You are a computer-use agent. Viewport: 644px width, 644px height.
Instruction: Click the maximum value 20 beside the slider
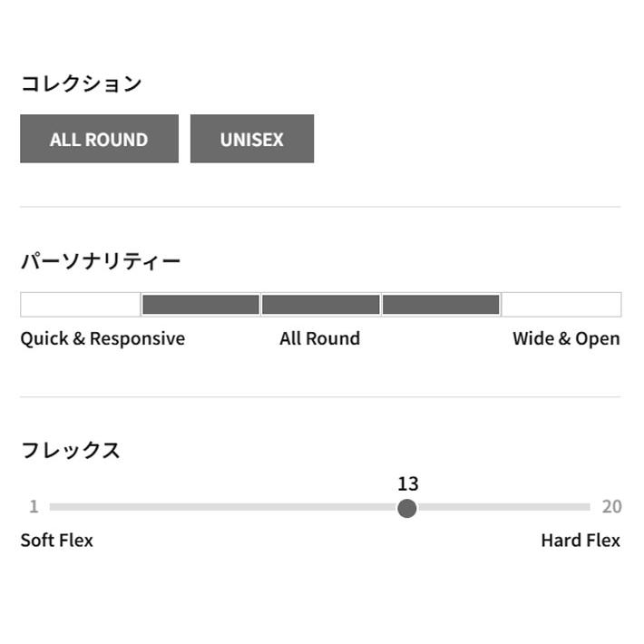tap(611, 507)
